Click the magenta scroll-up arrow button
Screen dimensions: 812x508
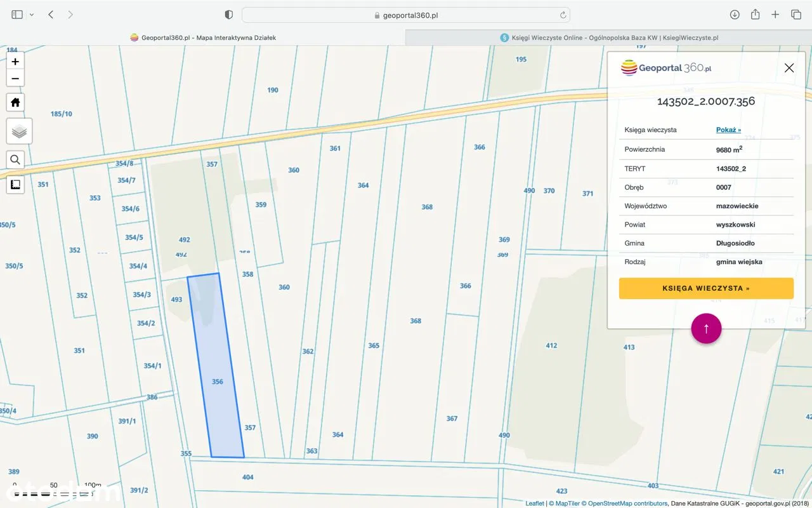tap(706, 329)
